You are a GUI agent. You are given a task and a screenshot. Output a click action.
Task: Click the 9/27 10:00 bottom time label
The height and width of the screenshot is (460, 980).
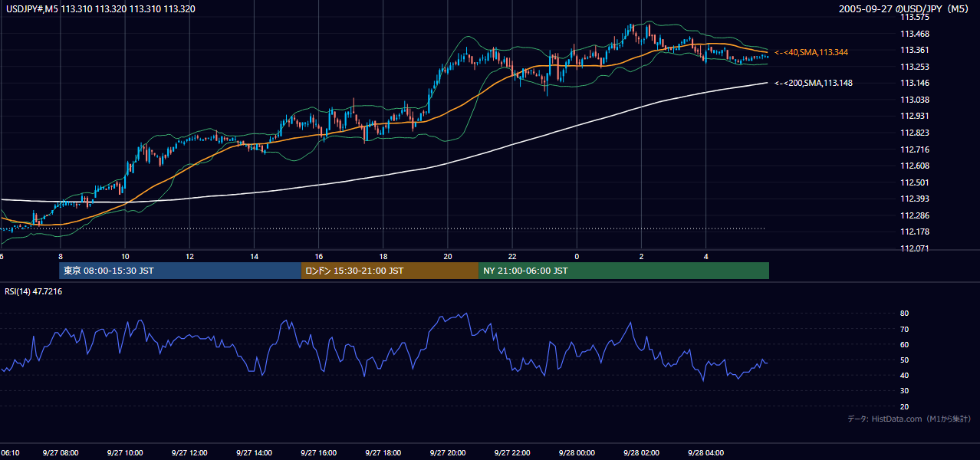[x=124, y=452]
